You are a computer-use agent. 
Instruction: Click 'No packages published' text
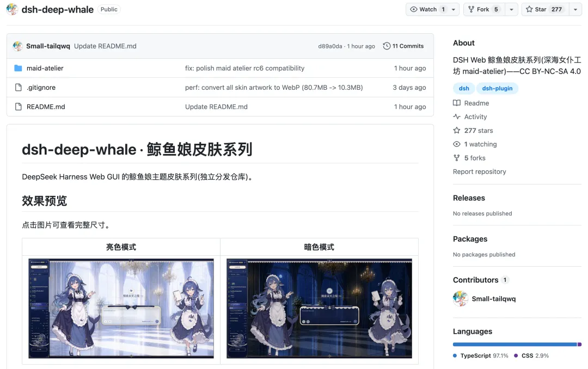click(484, 254)
